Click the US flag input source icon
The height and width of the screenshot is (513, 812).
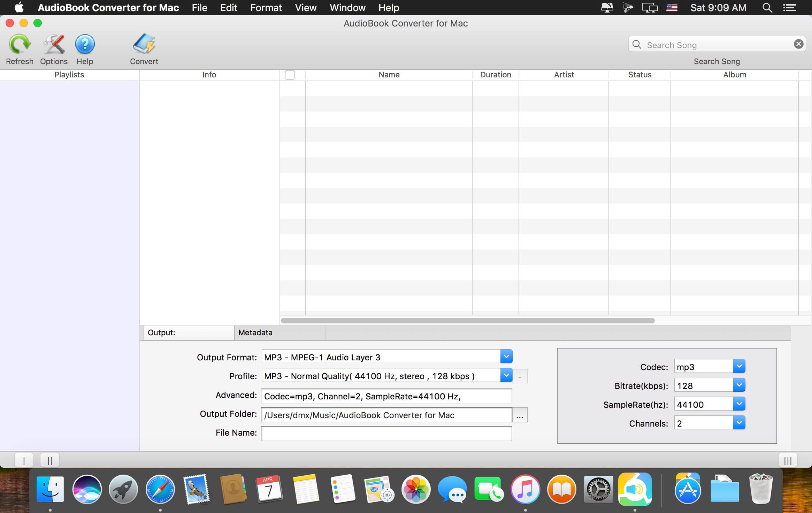pos(672,8)
